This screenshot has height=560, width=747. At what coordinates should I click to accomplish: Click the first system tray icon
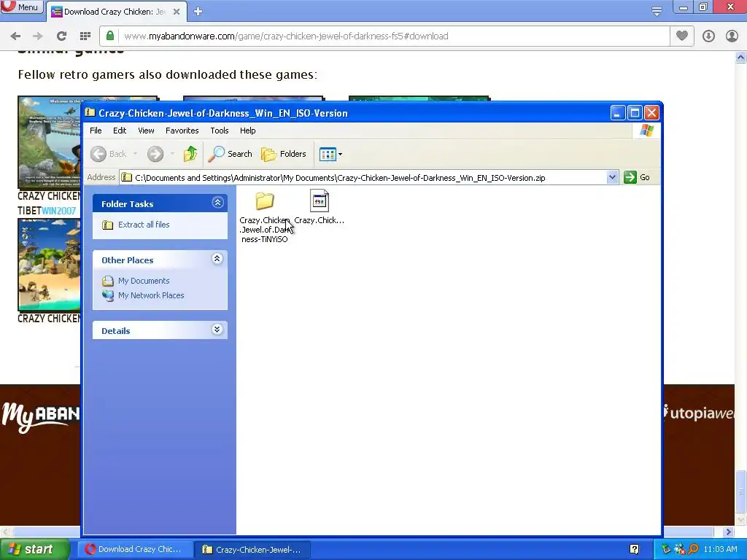click(x=666, y=549)
